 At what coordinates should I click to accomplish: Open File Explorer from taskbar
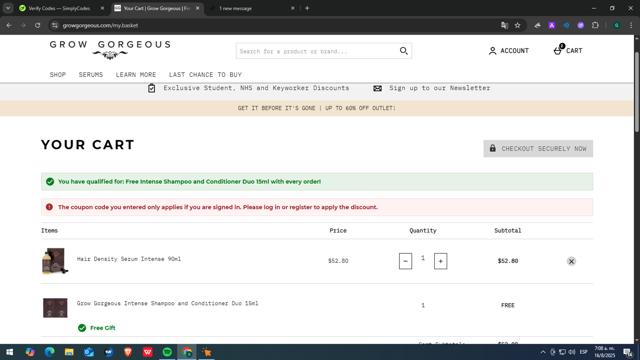(69, 352)
